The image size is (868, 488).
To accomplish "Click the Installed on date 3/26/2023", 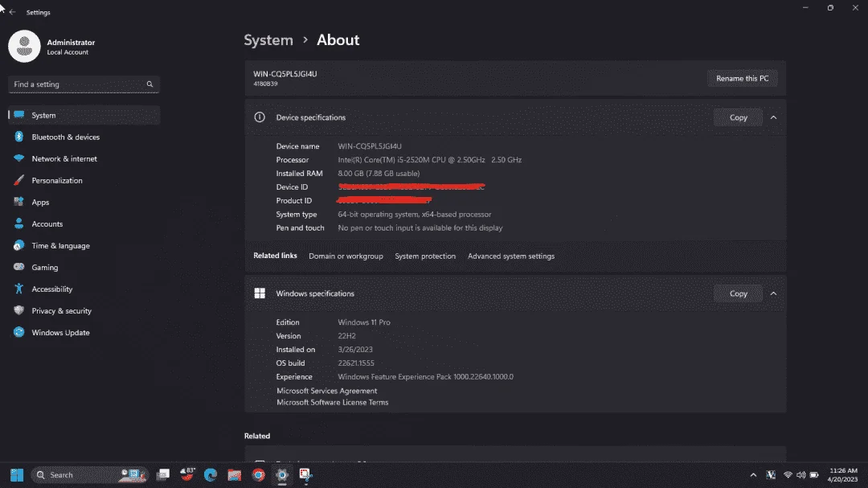I will click(x=355, y=350).
